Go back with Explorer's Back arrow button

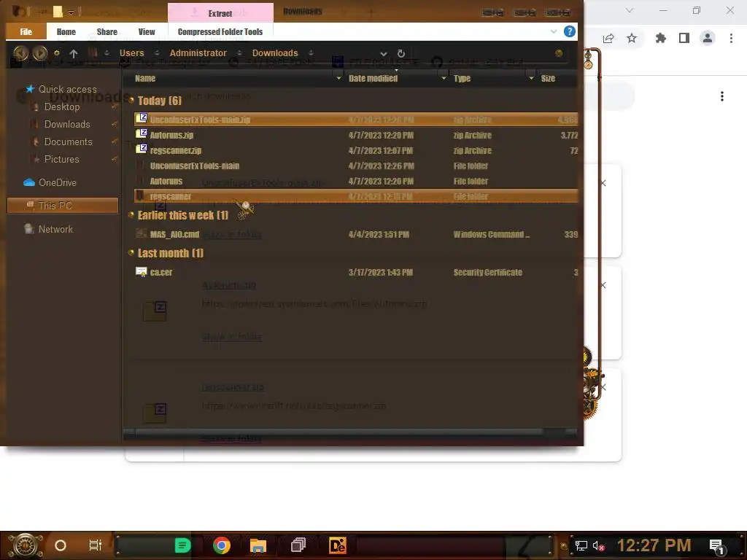coord(20,53)
